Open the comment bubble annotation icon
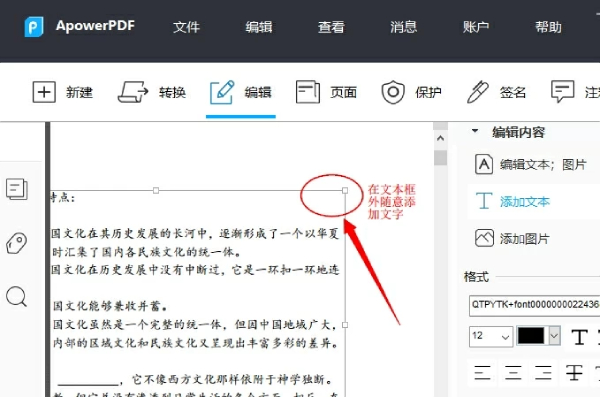Screen dimensions: 600x397 click(x=562, y=91)
